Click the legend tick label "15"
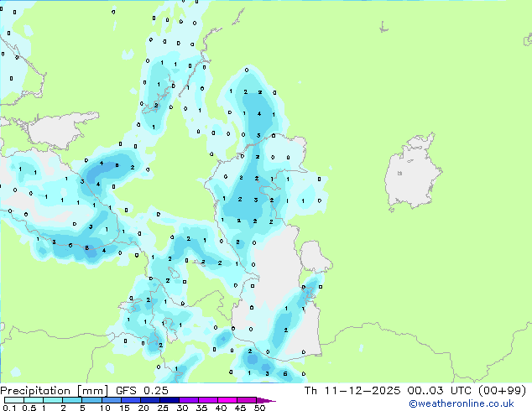Image resolution: width=532 pixels, height=411 pixels. coord(124,408)
